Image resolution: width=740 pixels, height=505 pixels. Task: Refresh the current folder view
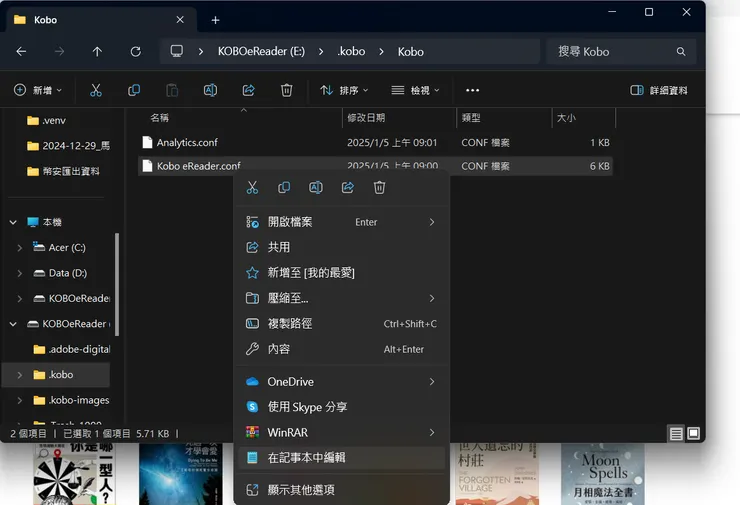pos(136,51)
